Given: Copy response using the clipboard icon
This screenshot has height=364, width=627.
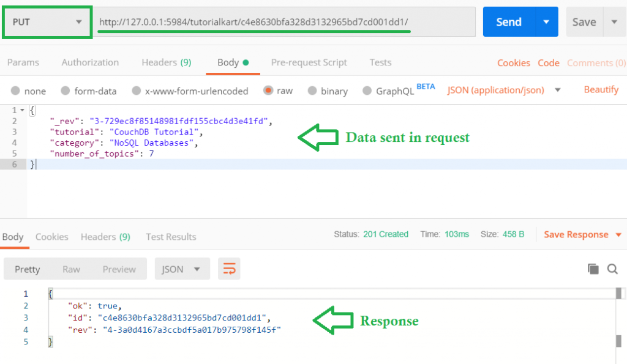Looking at the screenshot, I should tap(593, 269).
